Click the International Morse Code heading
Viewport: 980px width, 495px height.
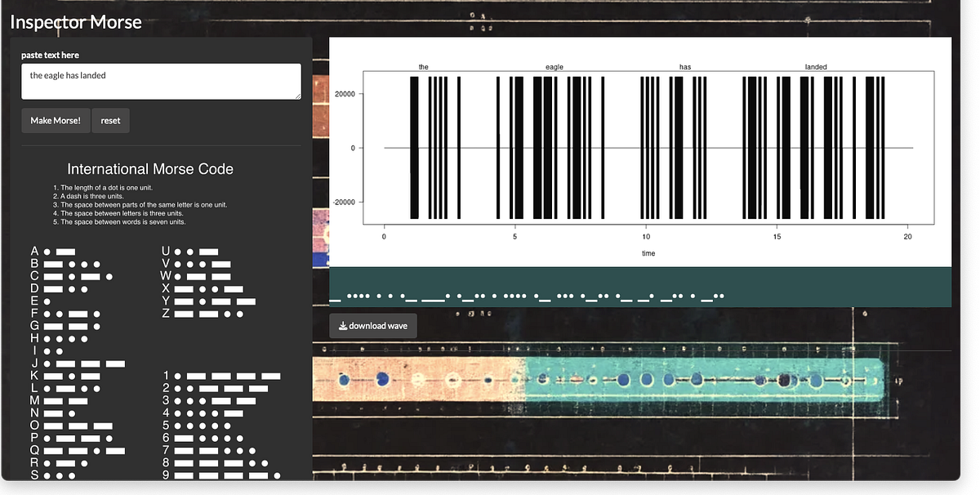149,169
